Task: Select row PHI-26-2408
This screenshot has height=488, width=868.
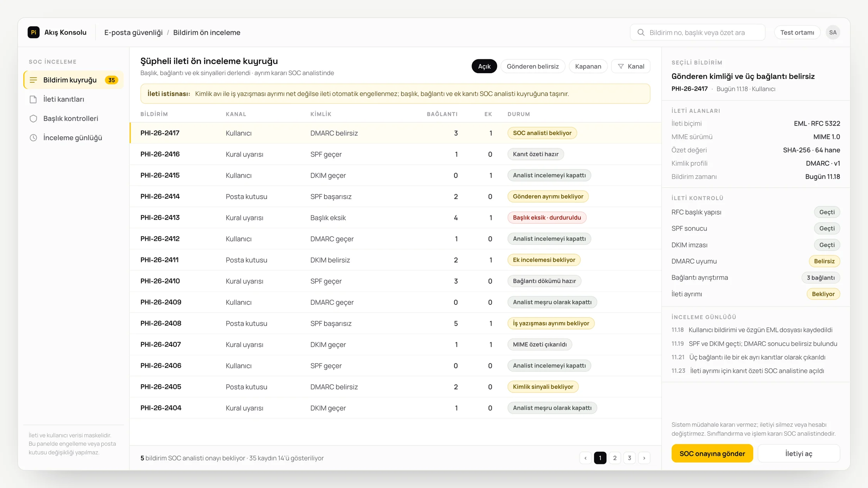Action: coord(396,323)
